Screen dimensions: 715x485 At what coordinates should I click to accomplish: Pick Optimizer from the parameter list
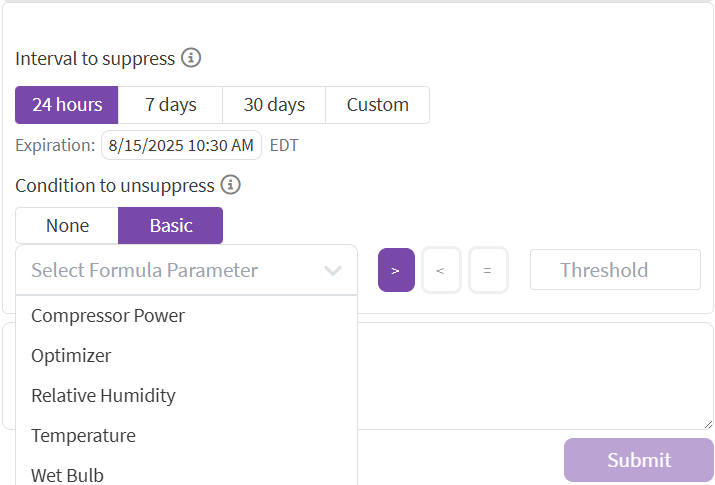click(x=71, y=356)
